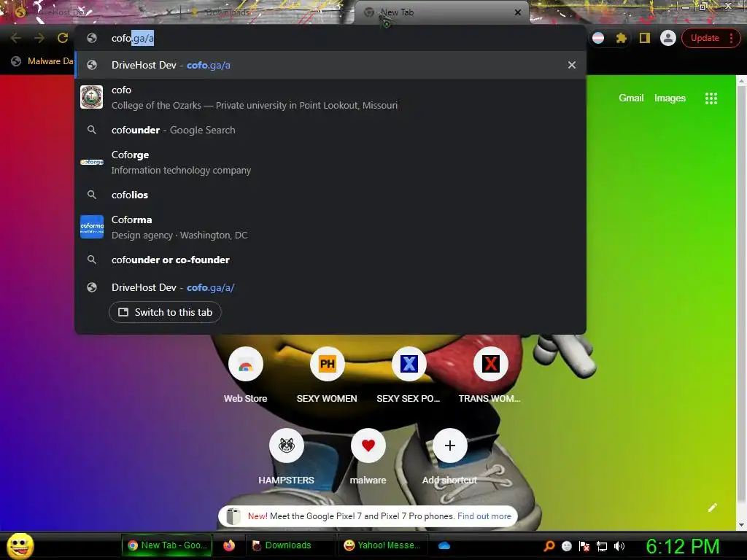This screenshot has width=747, height=560.
Task: Open the Google apps grid icon
Action: (x=711, y=98)
